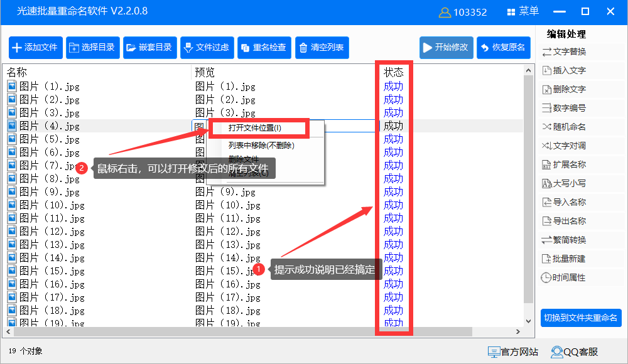Select the 删除文字 delete text tool
Screen dimensions: 628x364
coord(564,89)
